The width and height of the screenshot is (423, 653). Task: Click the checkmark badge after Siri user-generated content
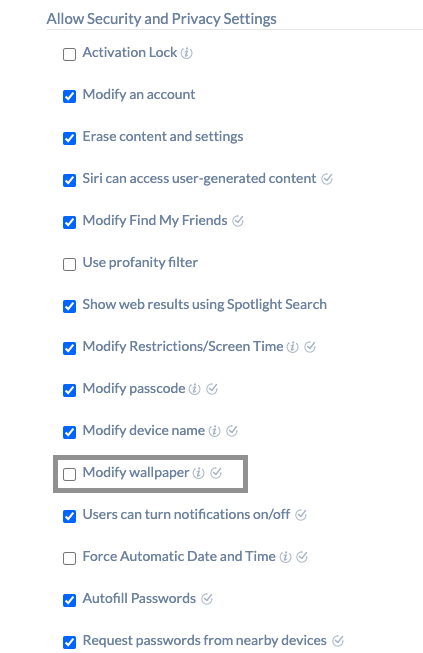(327, 179)
